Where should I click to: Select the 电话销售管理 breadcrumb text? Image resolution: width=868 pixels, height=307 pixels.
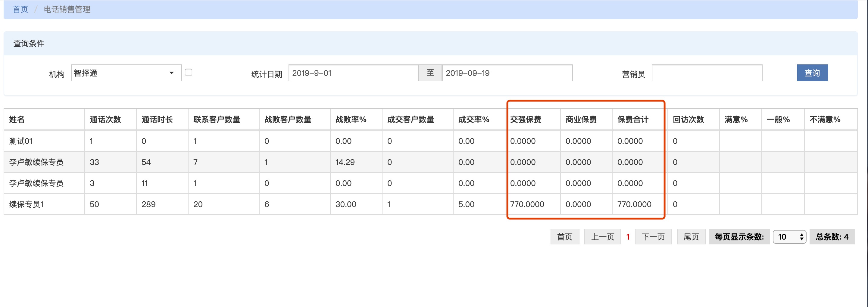pos(67,9)
